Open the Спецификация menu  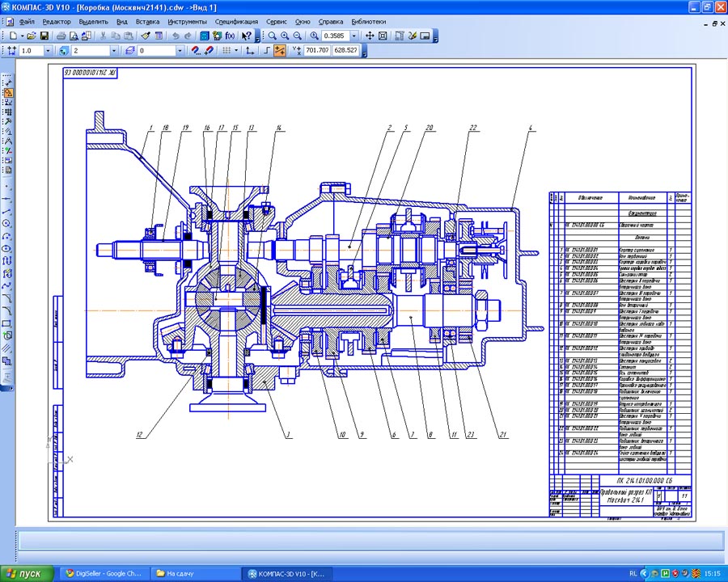(236, 22)
